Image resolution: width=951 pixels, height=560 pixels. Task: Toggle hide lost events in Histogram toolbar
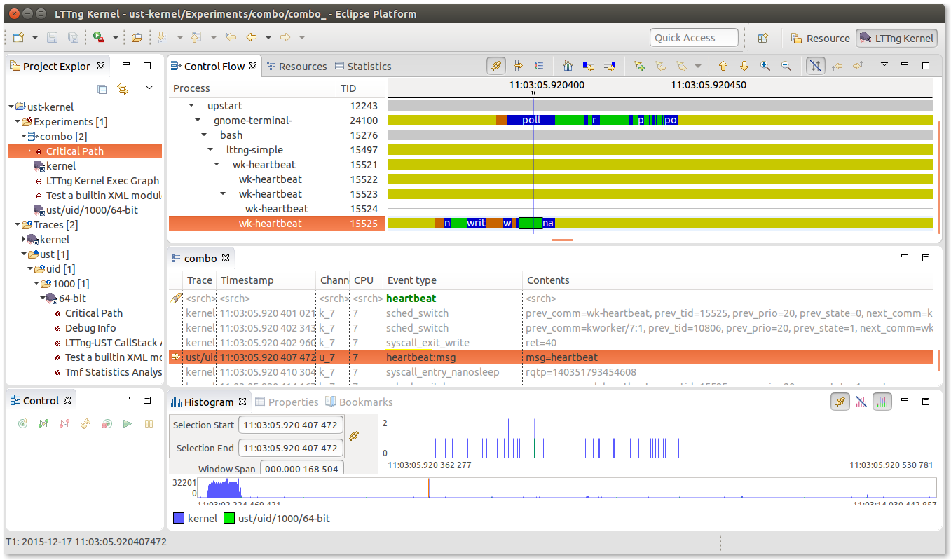[861, 402]
